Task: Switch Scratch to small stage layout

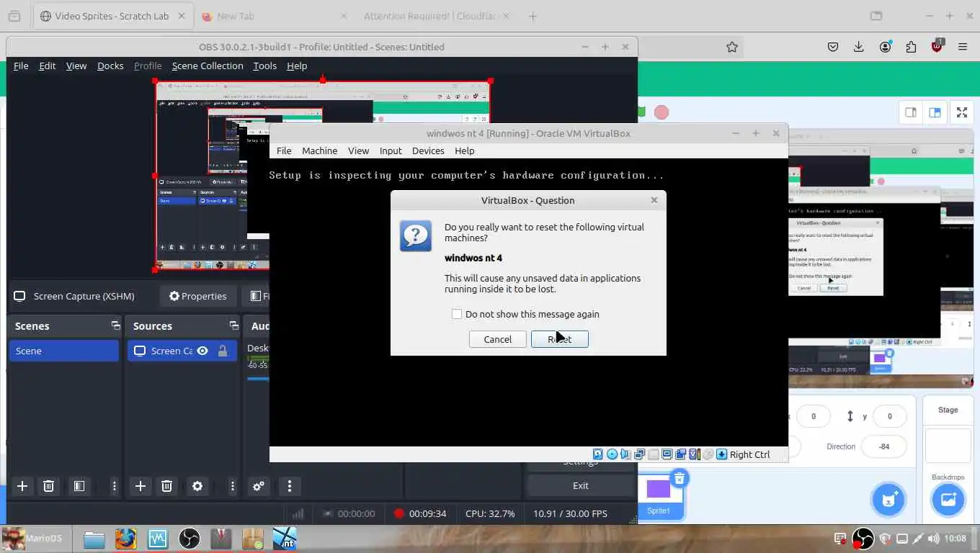Action: point(911,112)
